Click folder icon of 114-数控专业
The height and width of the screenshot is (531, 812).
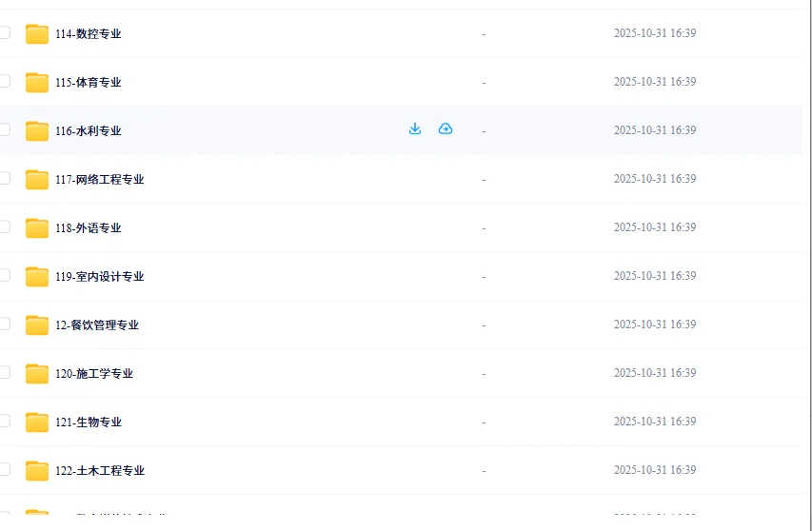point(37,34)
